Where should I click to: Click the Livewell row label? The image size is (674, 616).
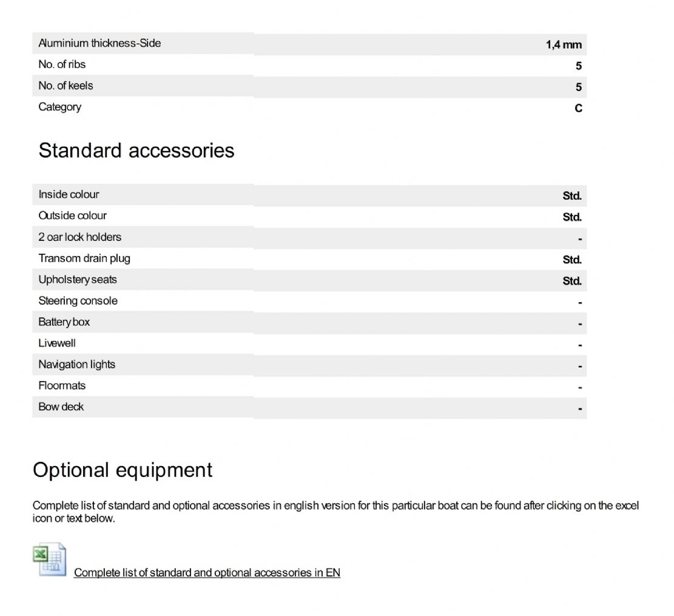point(57,343)
